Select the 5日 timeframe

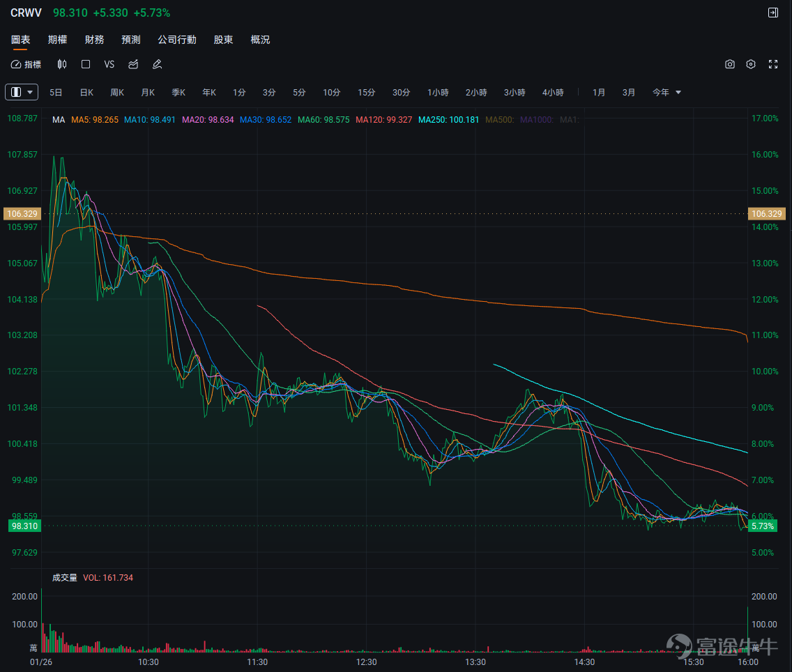pos(56,93)
